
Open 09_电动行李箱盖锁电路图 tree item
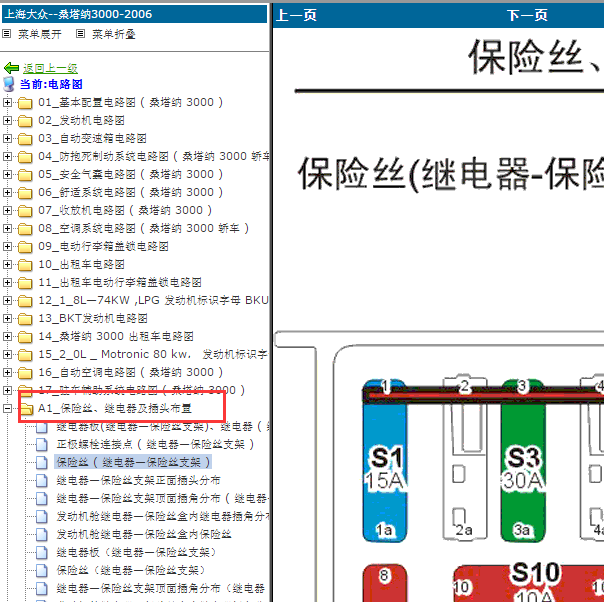click(x=103, y=247)
